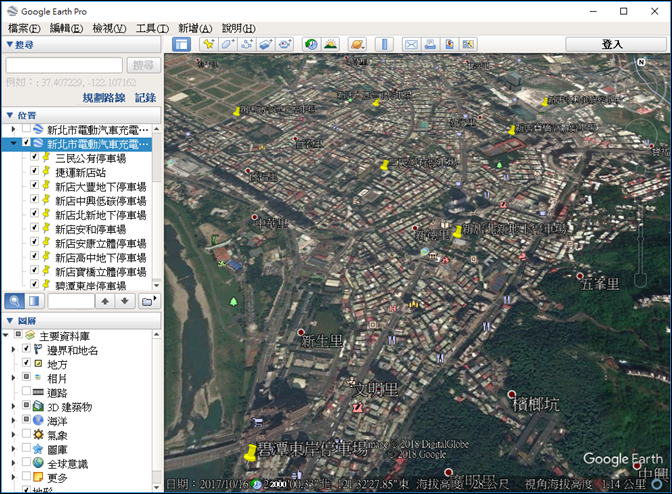Add an image overlay from the toolbar
The height and width of the screenshot is (494, 672).
tap(266, 44)
